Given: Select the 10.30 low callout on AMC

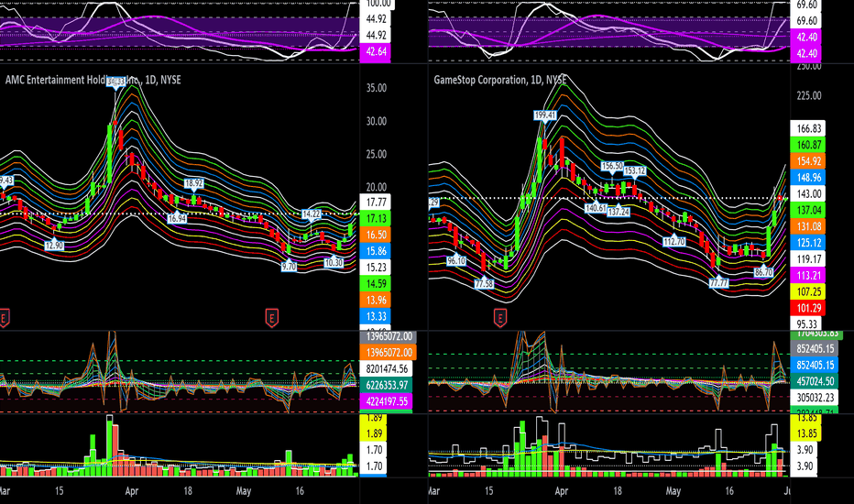Looking at the screenshot, I should [334, 262].
